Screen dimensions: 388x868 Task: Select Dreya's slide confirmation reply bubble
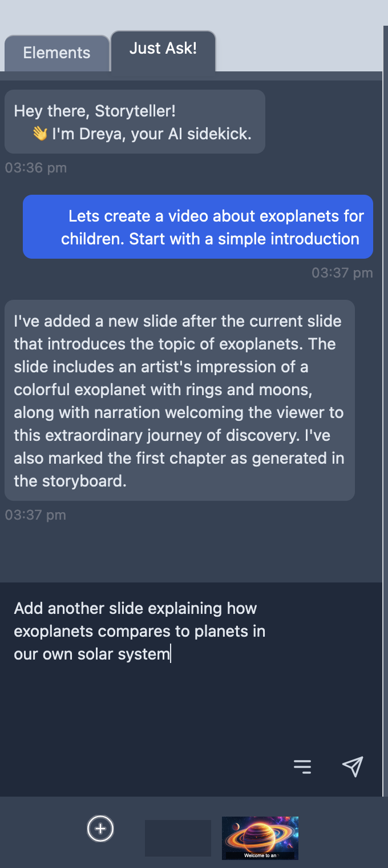point(180,400)
